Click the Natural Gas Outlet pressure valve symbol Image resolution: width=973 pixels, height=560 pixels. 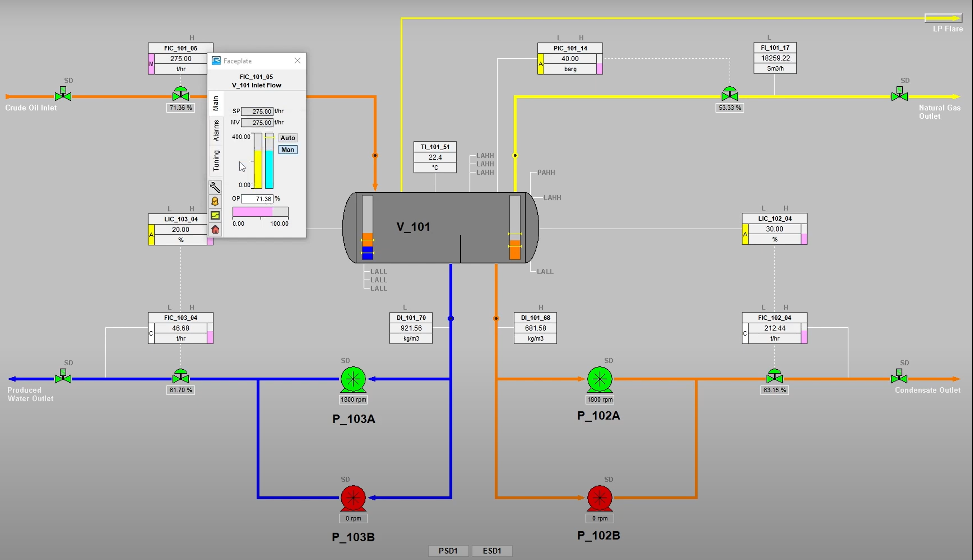click(x=729, y=94)
